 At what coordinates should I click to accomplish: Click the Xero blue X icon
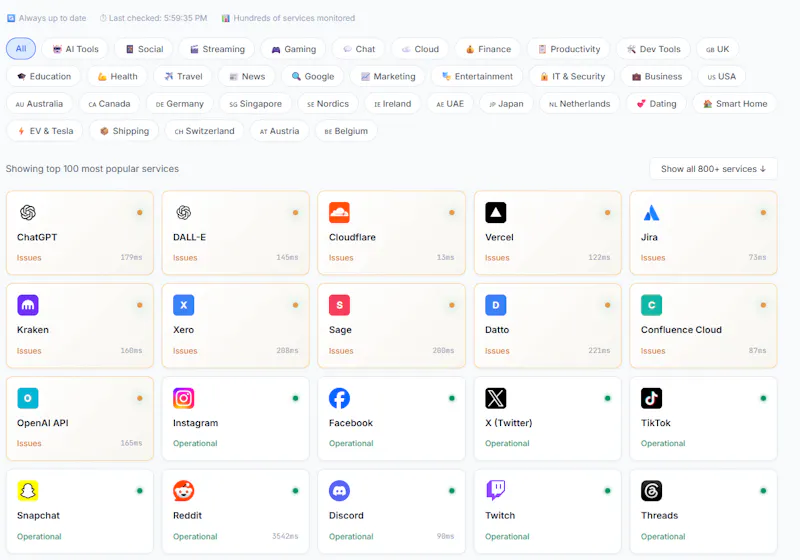click(183, 305)
